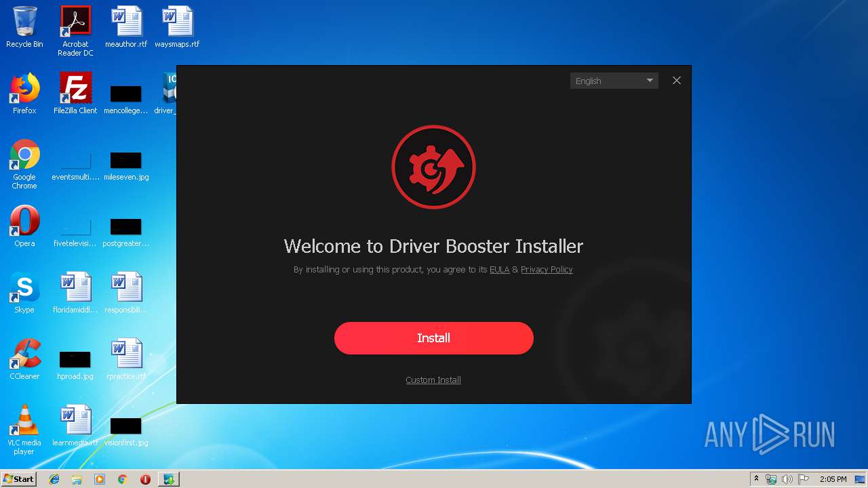Open the volume tray icon

[x=787, y=479]
